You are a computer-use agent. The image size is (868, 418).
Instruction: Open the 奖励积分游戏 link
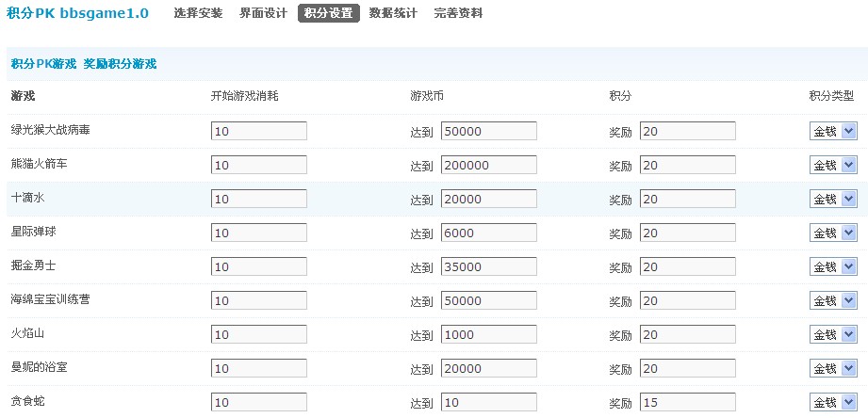click(120, 64)
